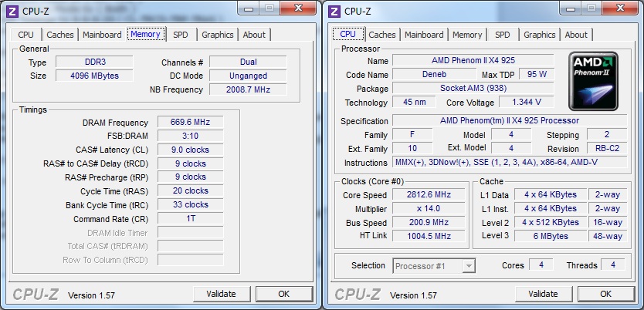The height and width of the screenshot is (310, 644).
Task: Click Validate button in the left Memory window
Action: point(222,294)
